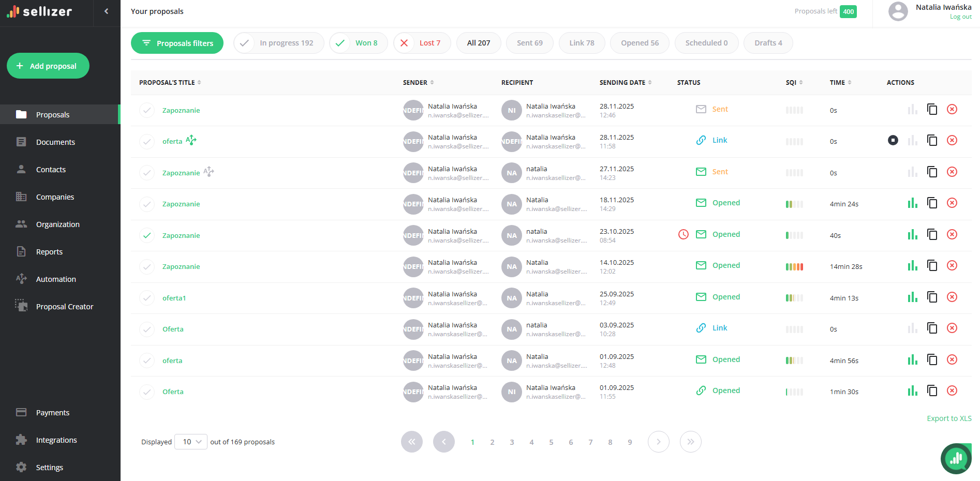Open statistics for the 14.10.2025 Zapoznanie proposal
The height and width of the screenshot is (481, 980).
tap(912, 266)
